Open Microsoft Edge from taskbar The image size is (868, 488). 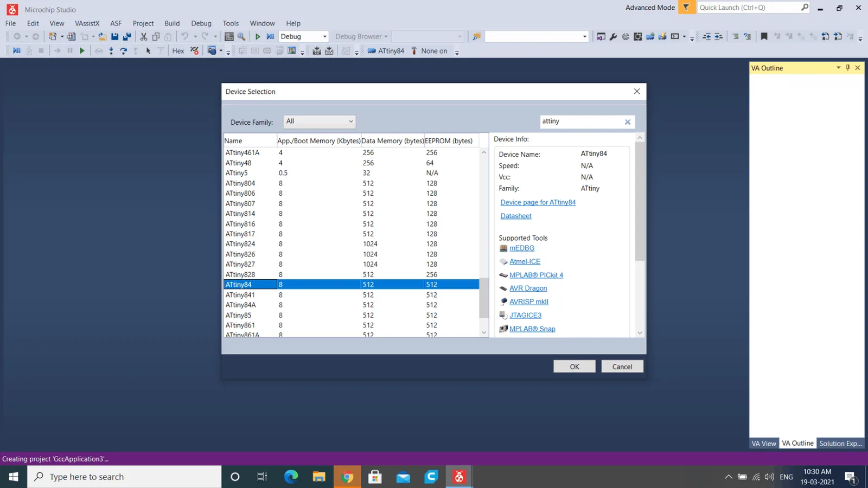(291, 477)
